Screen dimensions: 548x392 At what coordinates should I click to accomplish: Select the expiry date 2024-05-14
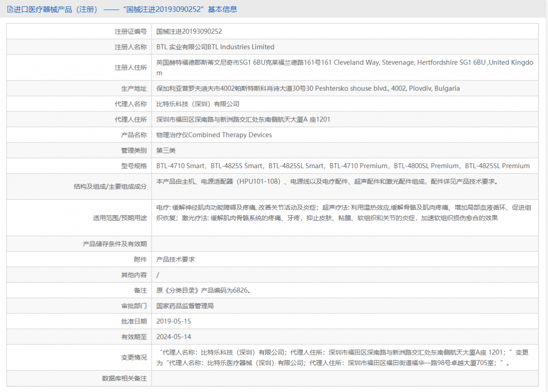[174, 337]
